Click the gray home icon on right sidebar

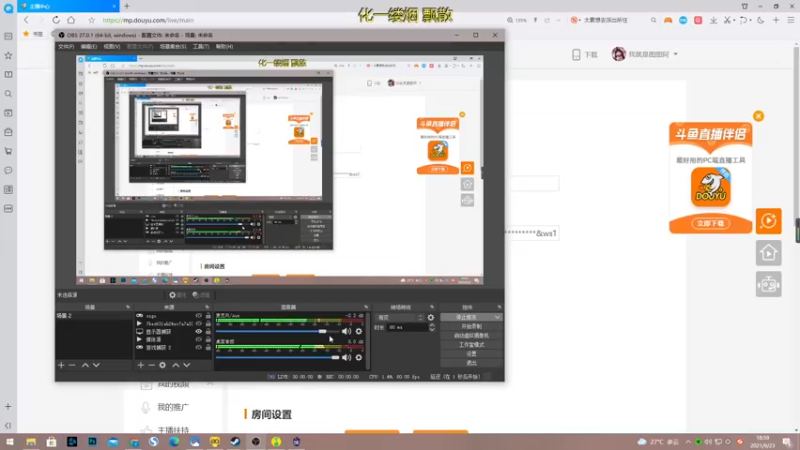(x=768, y=253)
